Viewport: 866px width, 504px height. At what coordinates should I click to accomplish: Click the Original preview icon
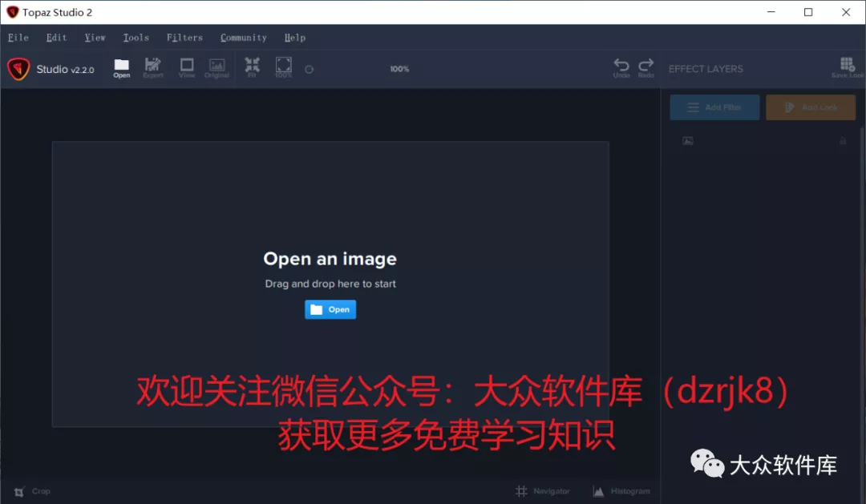(x=217, y=68)
